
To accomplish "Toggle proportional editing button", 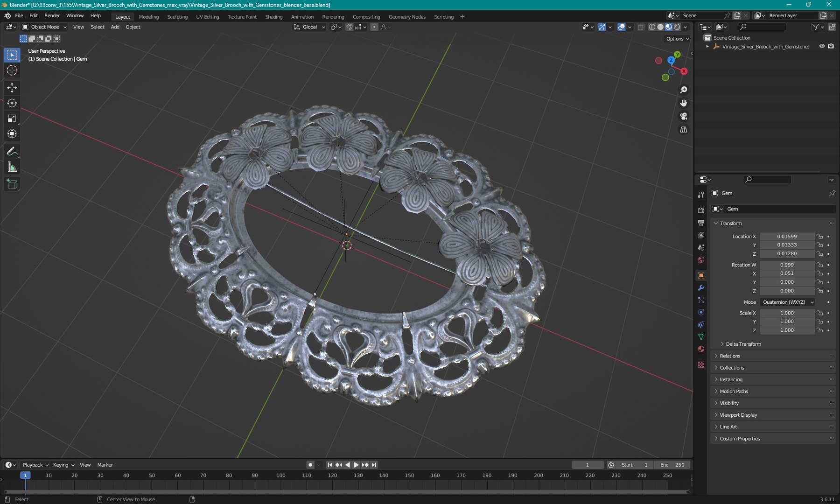I will click(374, 27).
